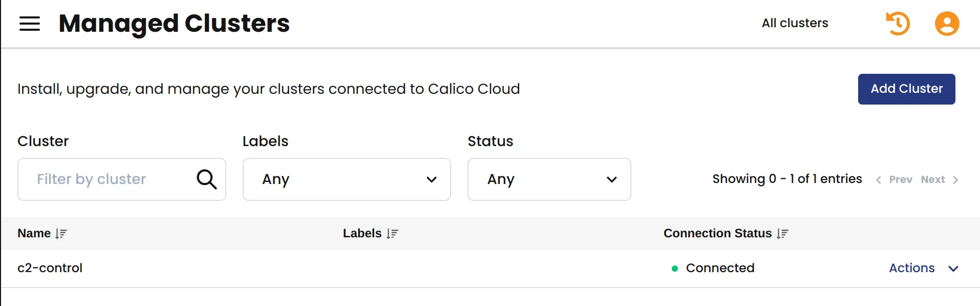The image size is (980, 306).
Task: Sort by Connection Status sort icon
Action: pos(782,234)
